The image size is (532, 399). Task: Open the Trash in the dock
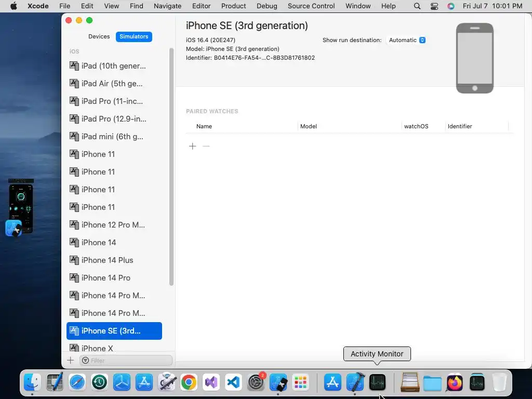(499, 382)
